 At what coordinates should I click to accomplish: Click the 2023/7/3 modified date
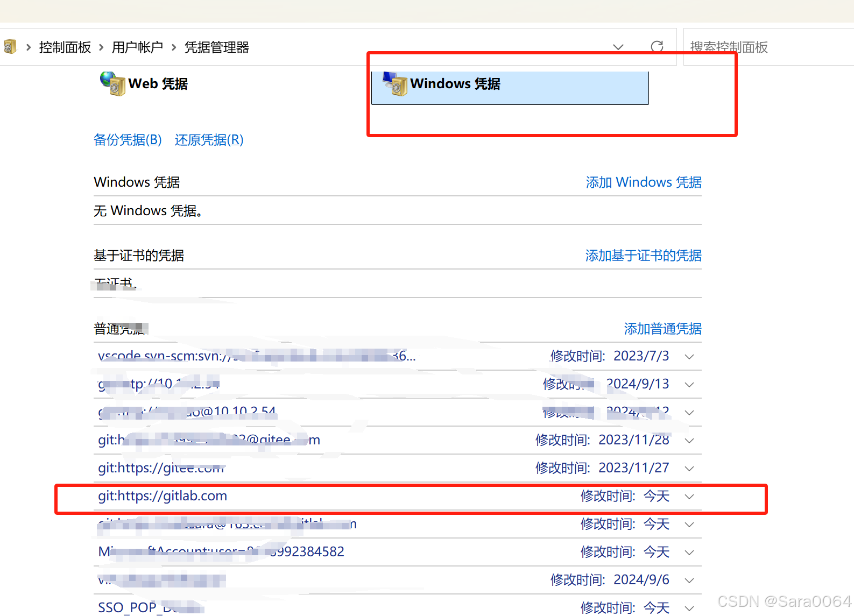(641, 356)
